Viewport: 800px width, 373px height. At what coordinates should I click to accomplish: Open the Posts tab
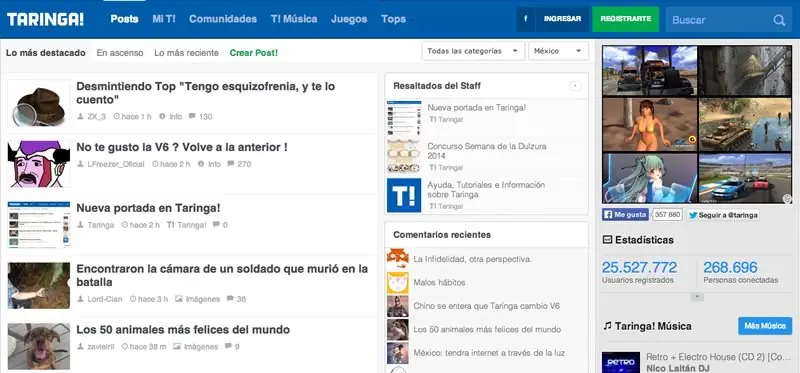tap(124, 19)
